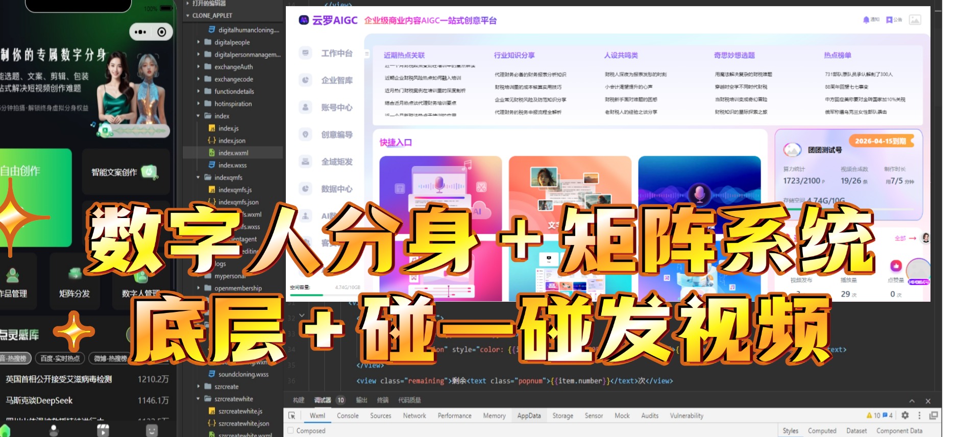Tap the mini-program capsule circle close button
The height and width of the screenshot is (437, 980).
[x=162, y=32]
